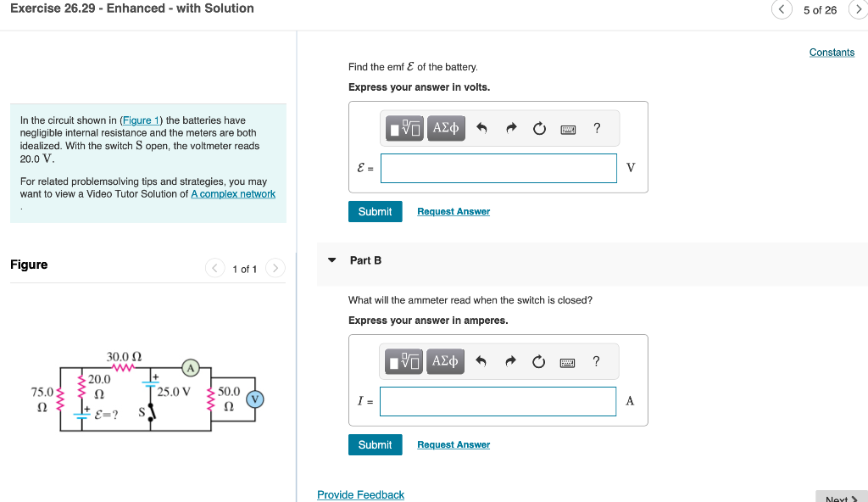868x502 pixels.
Task: Redo entry in emf answer toolbar
Action: coord(511,128)
